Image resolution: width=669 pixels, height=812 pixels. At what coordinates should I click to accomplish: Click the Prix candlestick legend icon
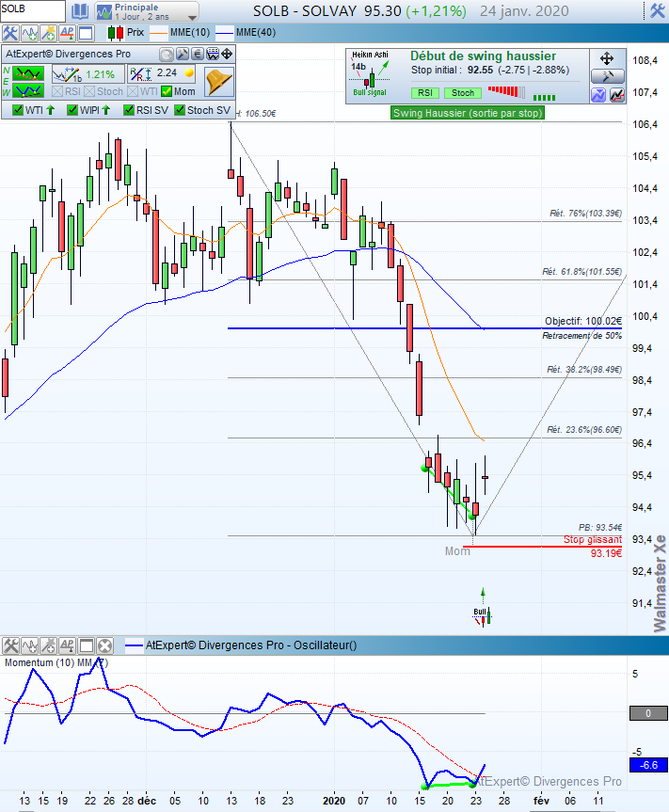[x=115, y=33]
